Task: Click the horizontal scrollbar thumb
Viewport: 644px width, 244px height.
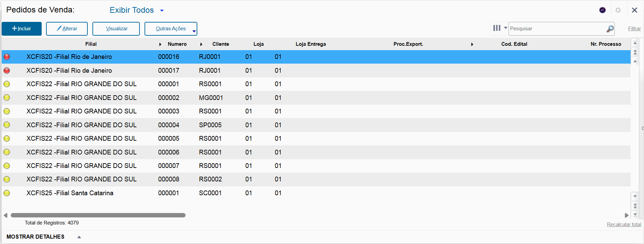Action: pyautogui.click(x=98, y=215)
